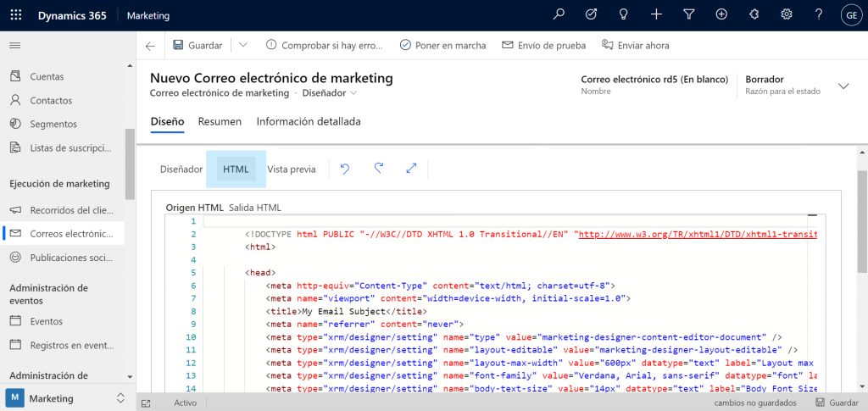Click the Activo status label
Screen dimensions: 868x411
point(185,403)
